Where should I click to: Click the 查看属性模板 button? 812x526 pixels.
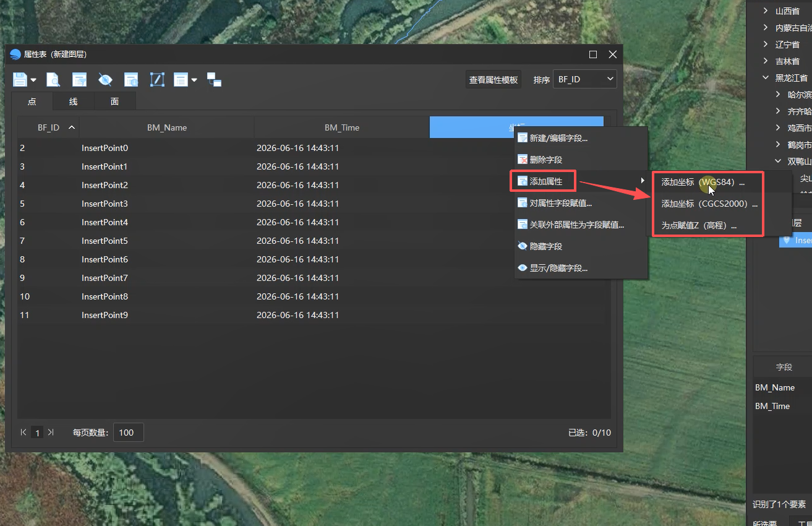[x=494, y=79]
